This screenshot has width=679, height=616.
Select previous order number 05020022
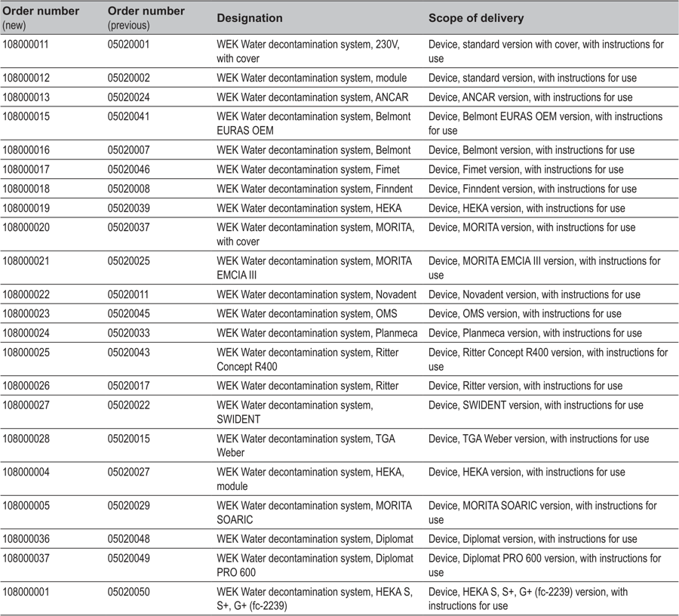tap(128, 405)
